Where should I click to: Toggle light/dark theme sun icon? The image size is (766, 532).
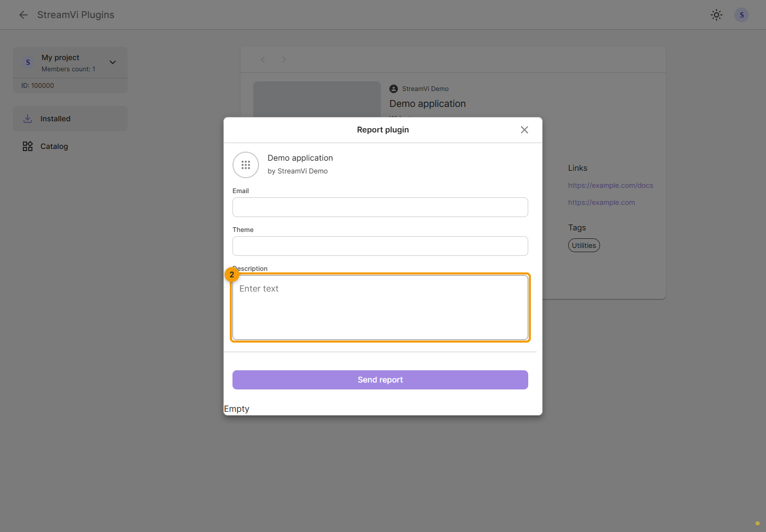coord(717,15)
